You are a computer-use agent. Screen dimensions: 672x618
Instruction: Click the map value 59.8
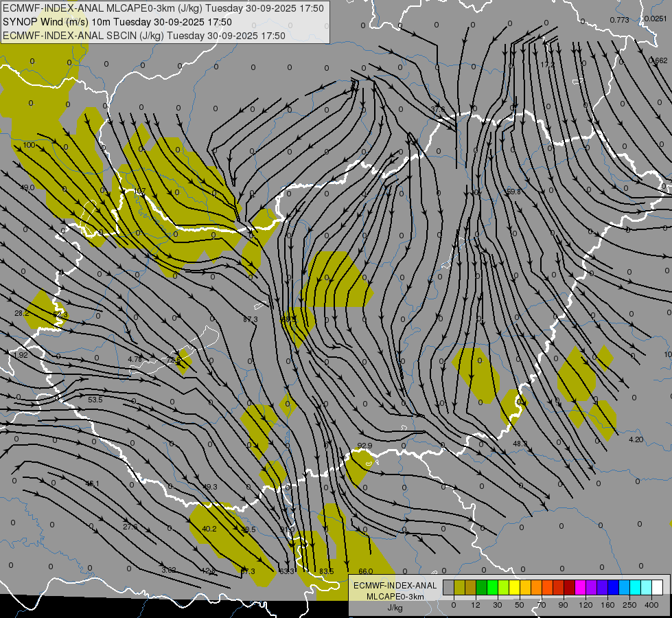point(513,192)
